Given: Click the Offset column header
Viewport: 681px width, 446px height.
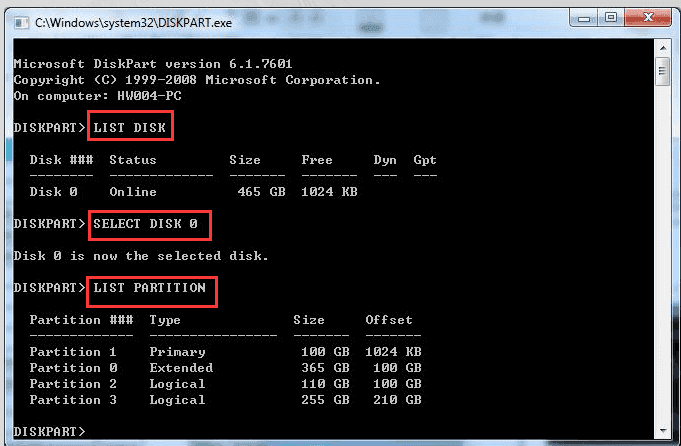Looking at the screenshot, I should coord(389,320).
